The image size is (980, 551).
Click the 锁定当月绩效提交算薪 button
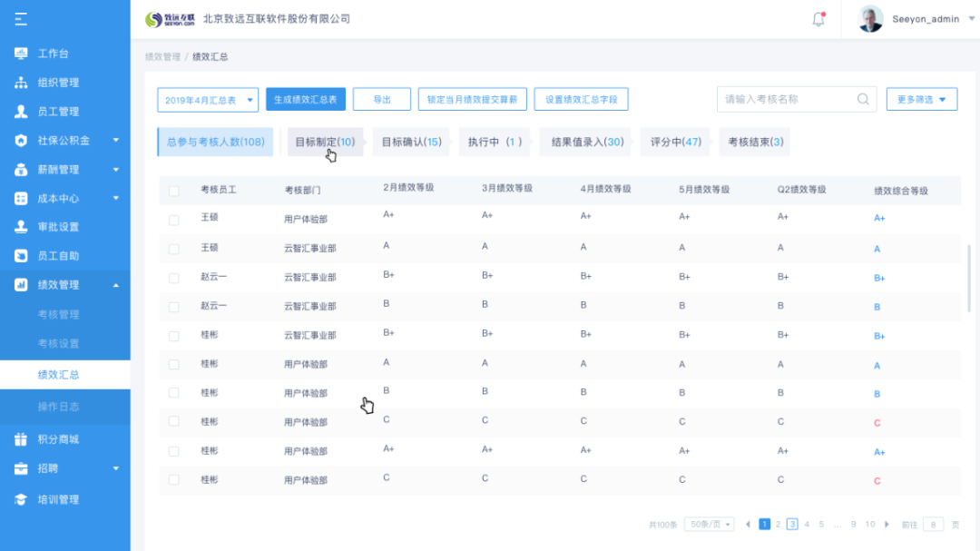click(473, 100)
